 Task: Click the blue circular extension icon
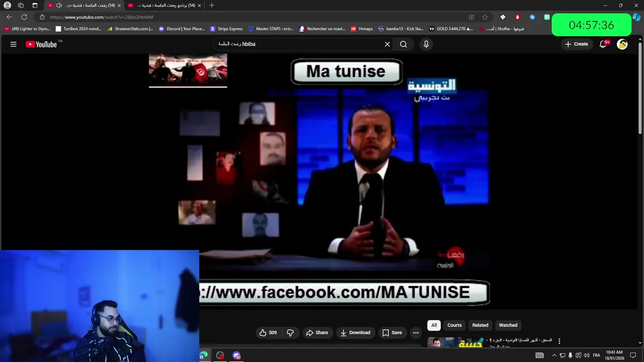532,17
